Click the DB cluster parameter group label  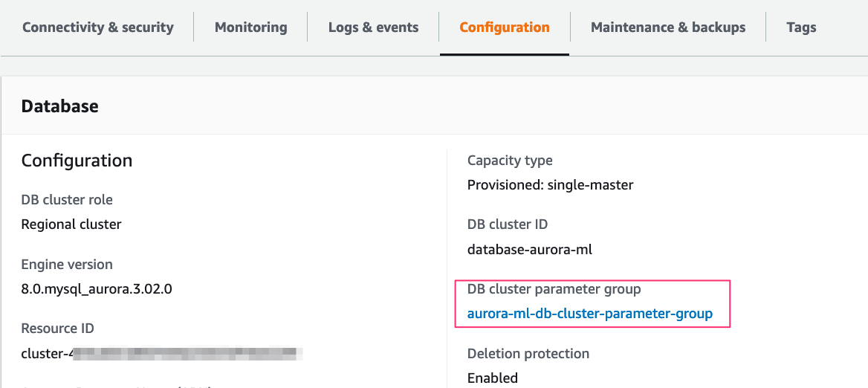[554, 289]
